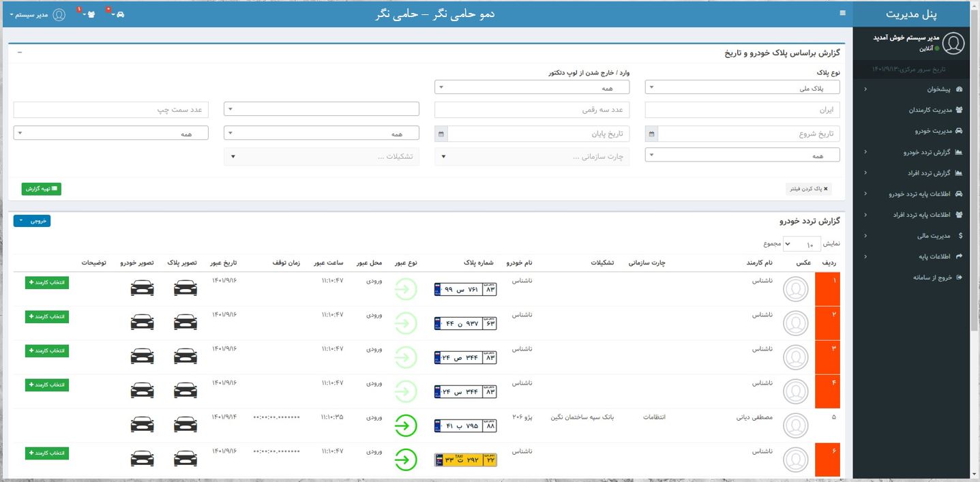Click the green تهیه گزارش button
Image resolution: width=980 pixels, height=482 pixels.
click(42, 189)
